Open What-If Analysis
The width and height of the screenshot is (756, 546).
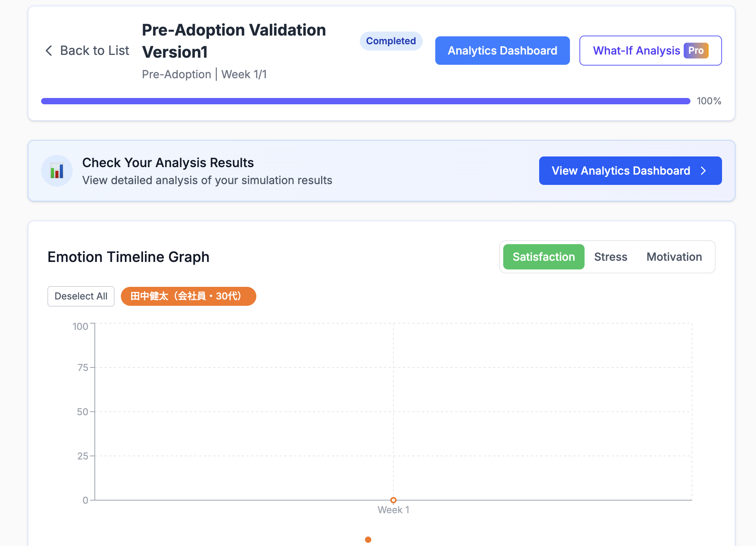651,51
